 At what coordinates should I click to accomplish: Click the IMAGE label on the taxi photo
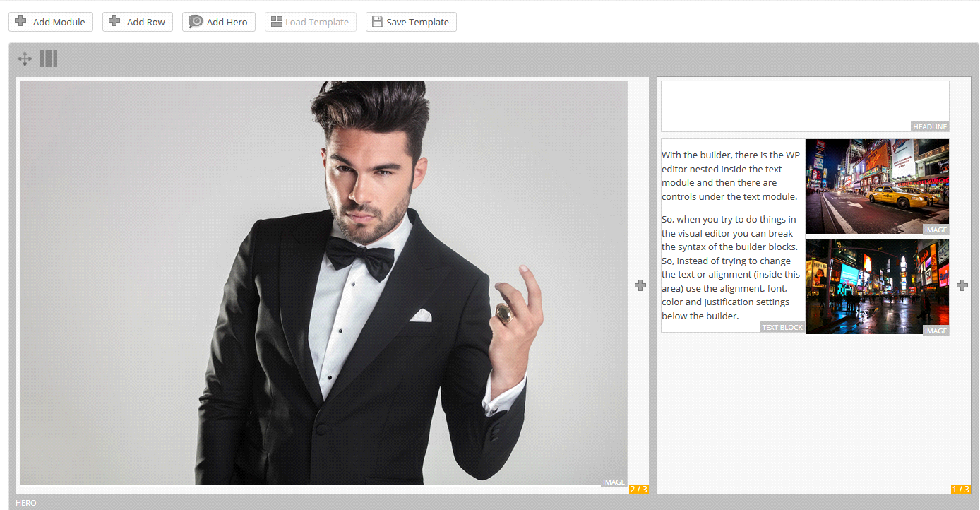936,230
